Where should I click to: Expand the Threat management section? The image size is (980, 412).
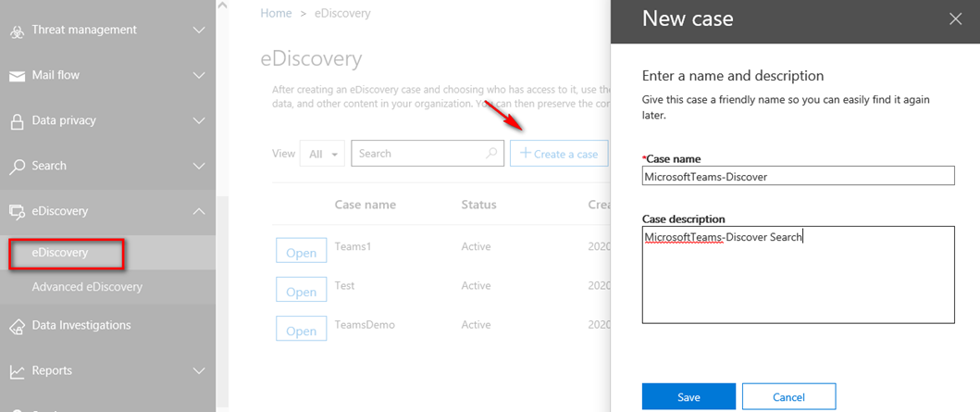(199, 30)
